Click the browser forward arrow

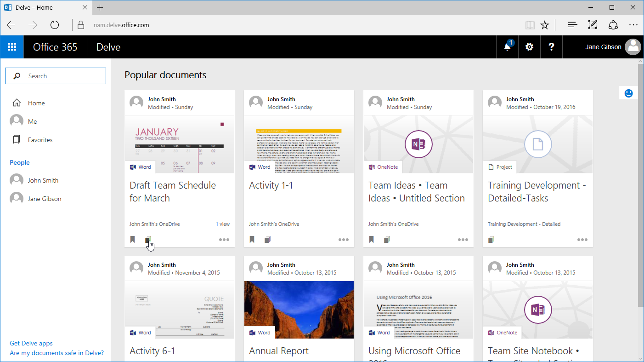click(33, 25)
